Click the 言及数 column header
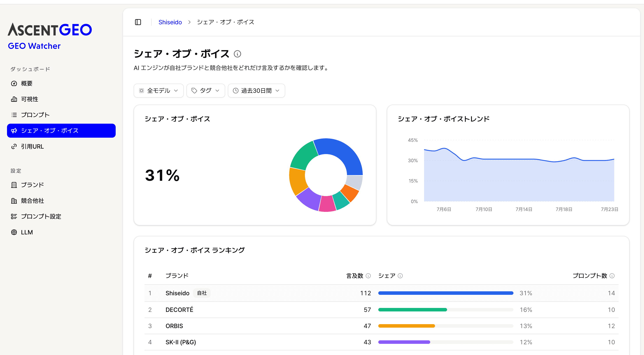Screen dimensions: 644x355 tap(354, 276)
